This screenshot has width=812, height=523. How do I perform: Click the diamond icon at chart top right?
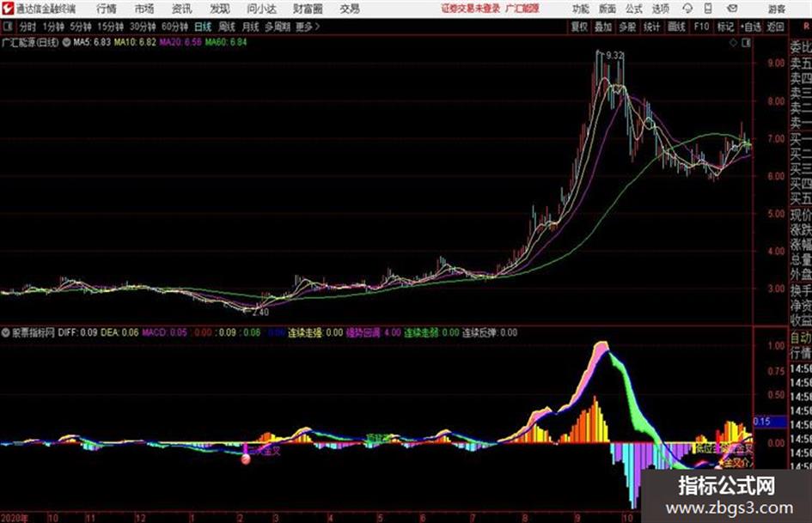click(733, 43)
